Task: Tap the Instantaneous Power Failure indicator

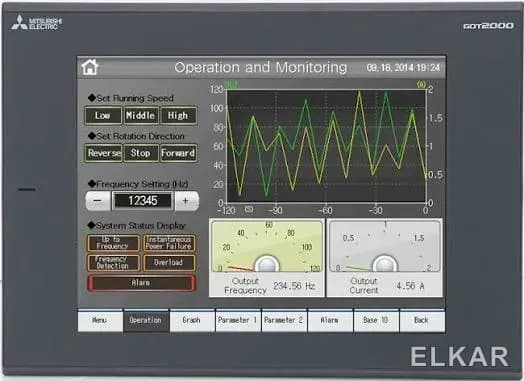Action: point(169,243)
